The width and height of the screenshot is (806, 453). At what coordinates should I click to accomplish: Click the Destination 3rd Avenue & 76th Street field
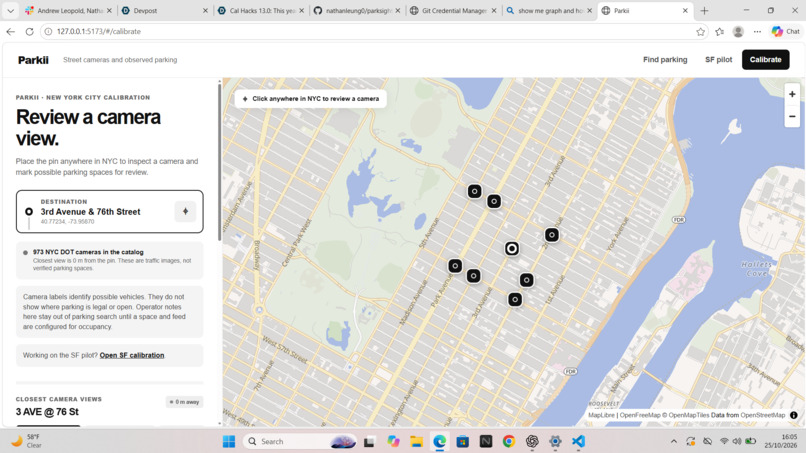(x=109, y=211)
